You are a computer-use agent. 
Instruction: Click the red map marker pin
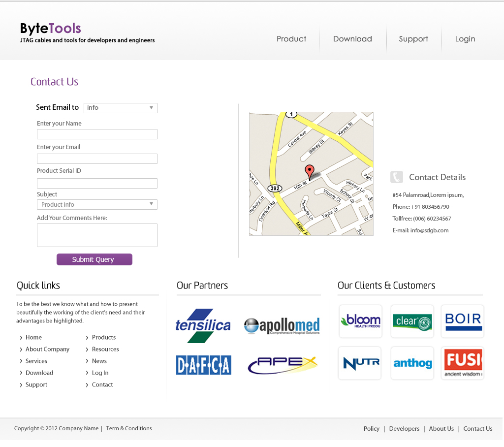point(310,172)
